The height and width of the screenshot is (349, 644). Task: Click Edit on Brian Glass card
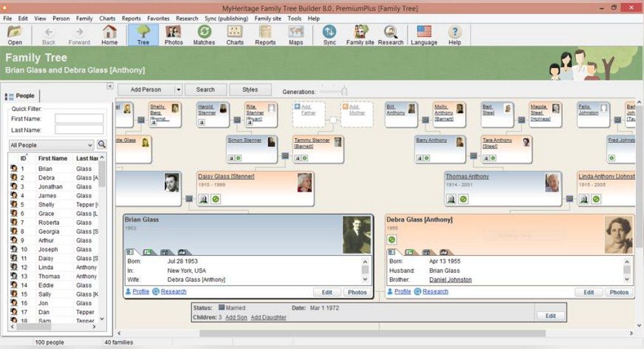point(327,293)
